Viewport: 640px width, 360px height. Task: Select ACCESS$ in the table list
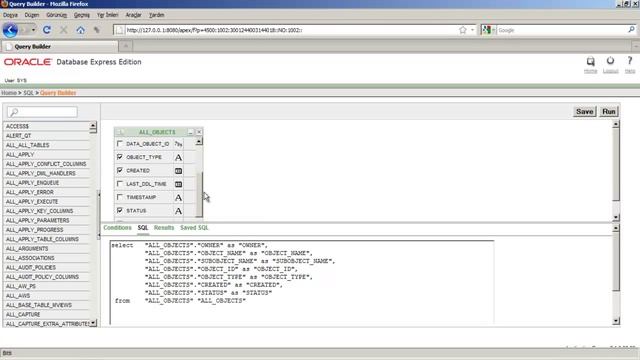click(x=46, y=126)
